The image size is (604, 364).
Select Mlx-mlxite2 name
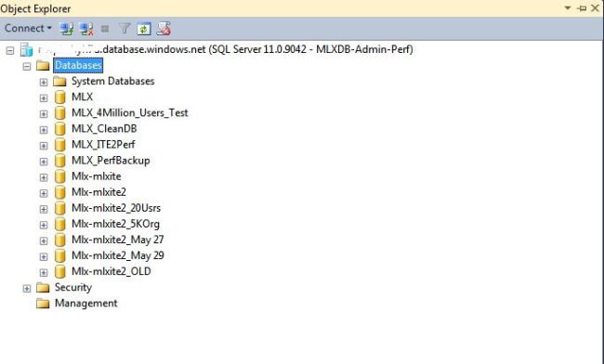(98, 192)
